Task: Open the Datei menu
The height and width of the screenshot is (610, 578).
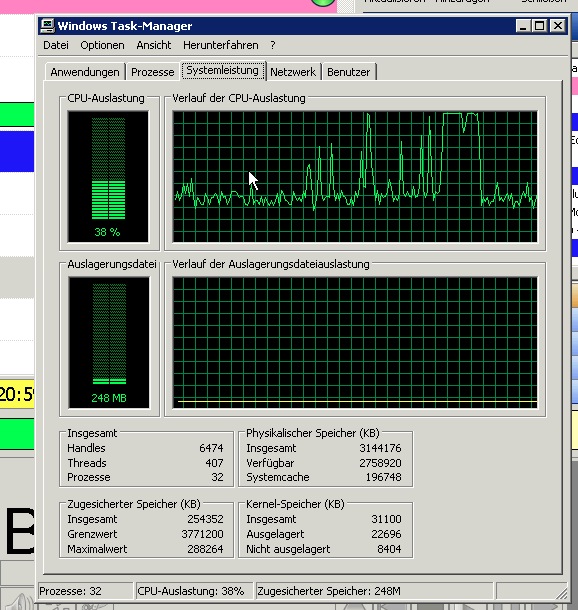Action: click(56, 45)
